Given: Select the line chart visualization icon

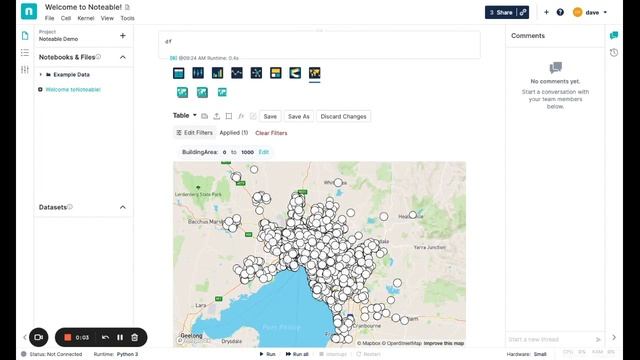Looking at the screenshot, I should pyautogui.click(x=237, y=73).
